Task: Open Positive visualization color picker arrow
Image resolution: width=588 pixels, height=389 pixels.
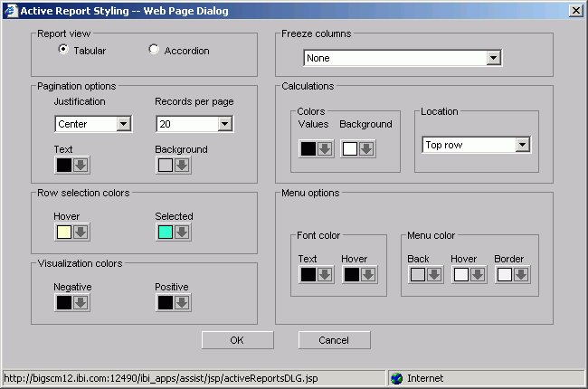Action: tap(182, 302)
